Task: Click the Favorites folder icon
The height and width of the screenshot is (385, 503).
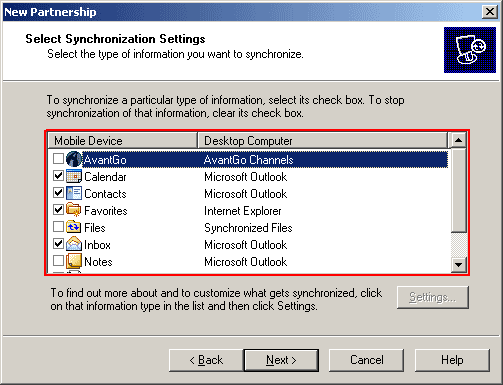Action: [x=74, y=210]
